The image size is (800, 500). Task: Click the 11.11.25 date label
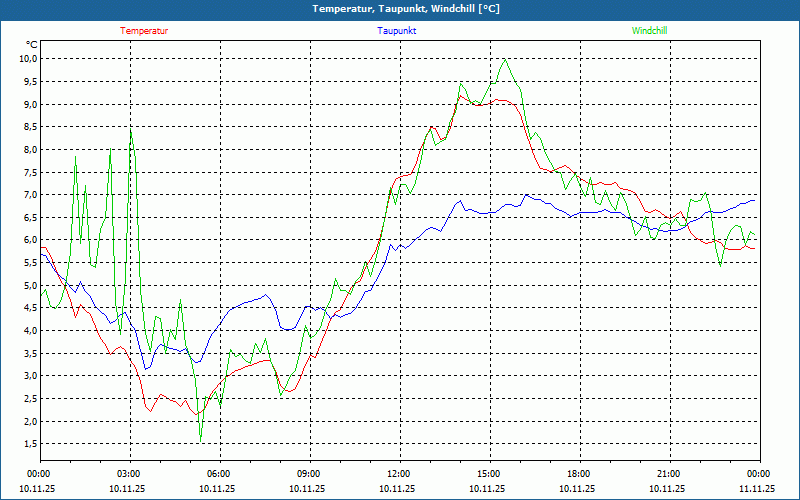click(756, 489)
